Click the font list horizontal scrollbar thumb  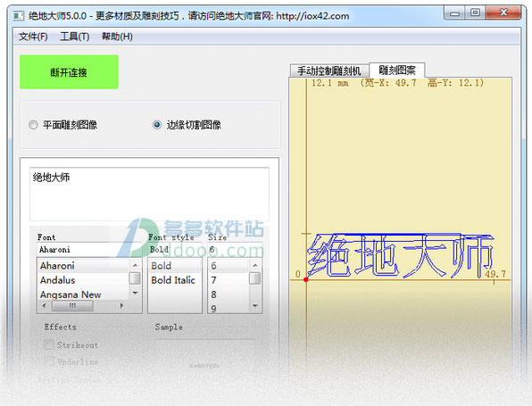72,305
